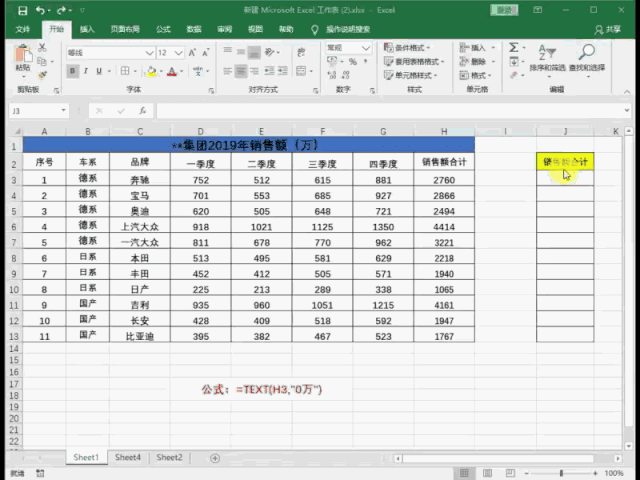Switch to Sheet4 tab

tap(128, 458)
